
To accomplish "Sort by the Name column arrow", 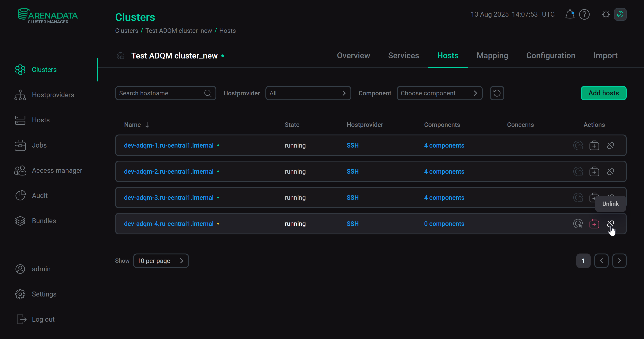I will (x=147, y=125).
